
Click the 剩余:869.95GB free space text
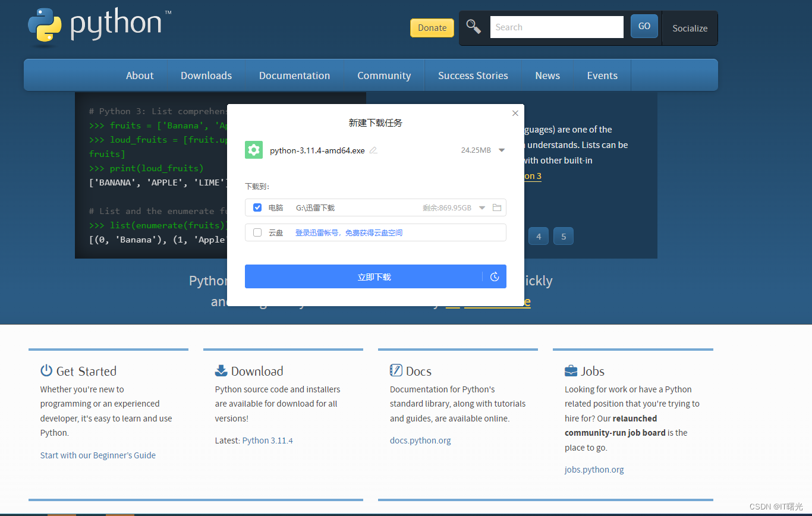coord(447,208)
